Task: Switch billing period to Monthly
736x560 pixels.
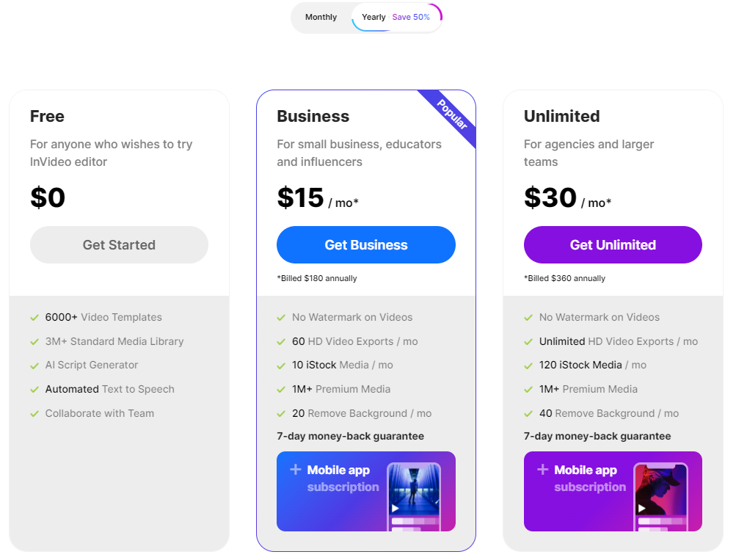Action: click(x=321, y=17)
